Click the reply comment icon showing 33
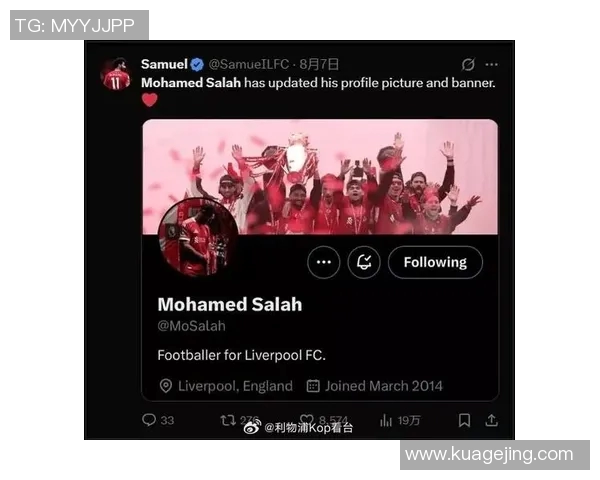This screenshot has width=600, height=480. tap(149, 420)
